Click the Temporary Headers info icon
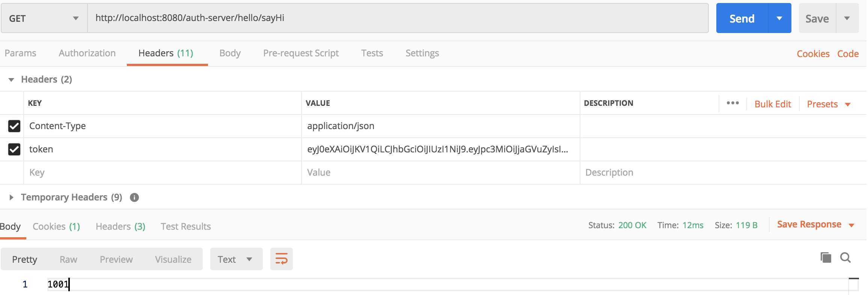Screen dimensions: 868x295 [x=134, y=197]
